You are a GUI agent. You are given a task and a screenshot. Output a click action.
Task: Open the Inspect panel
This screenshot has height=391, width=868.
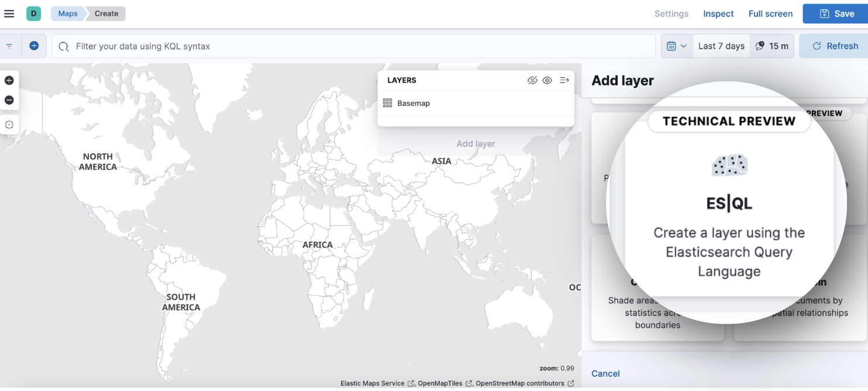[718, 13]
